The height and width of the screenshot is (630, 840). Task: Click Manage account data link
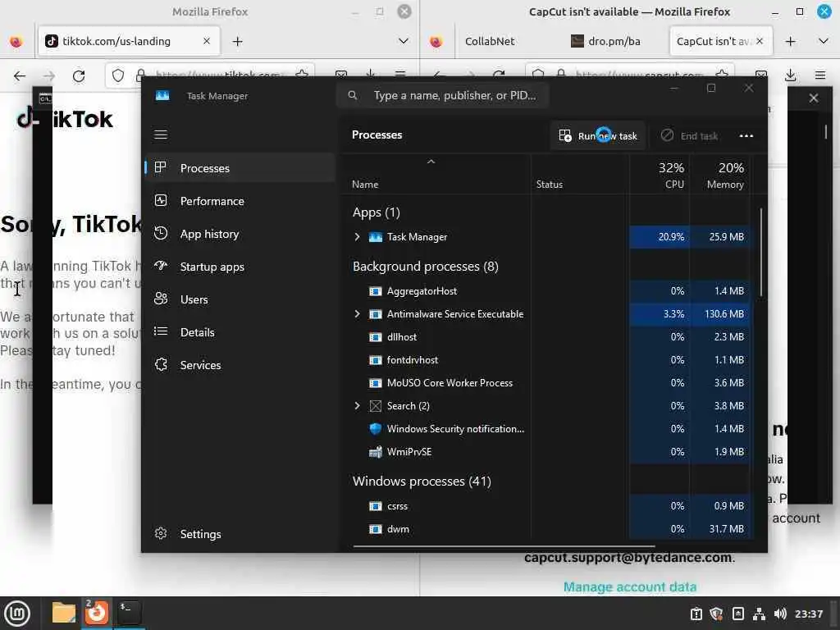629,587
